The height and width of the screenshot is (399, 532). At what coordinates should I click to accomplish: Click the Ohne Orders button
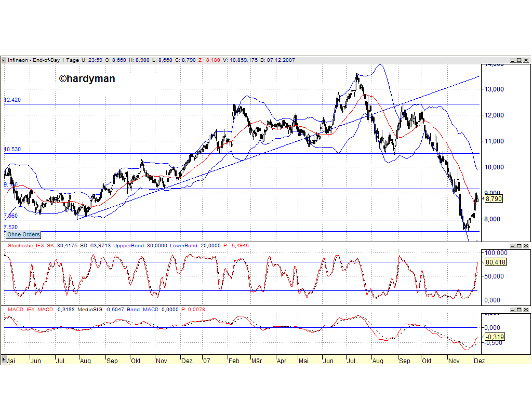click(x=23, y=235)
